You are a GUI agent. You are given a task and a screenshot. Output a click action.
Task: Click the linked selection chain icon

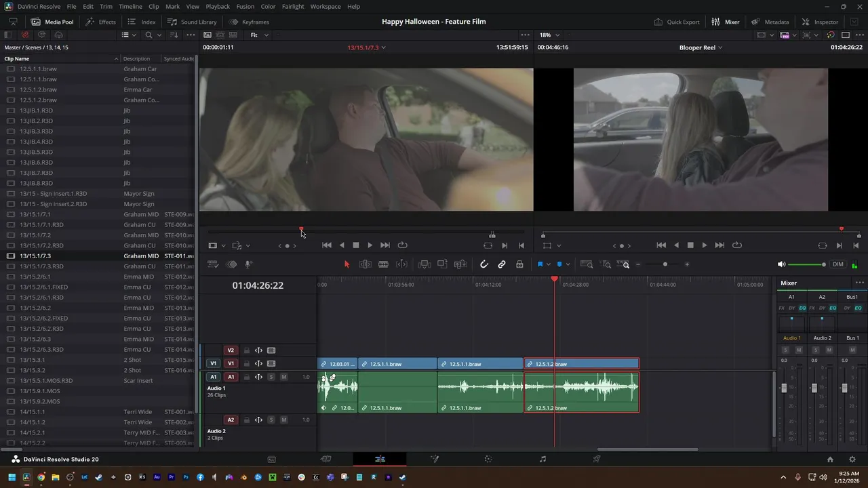502,264
